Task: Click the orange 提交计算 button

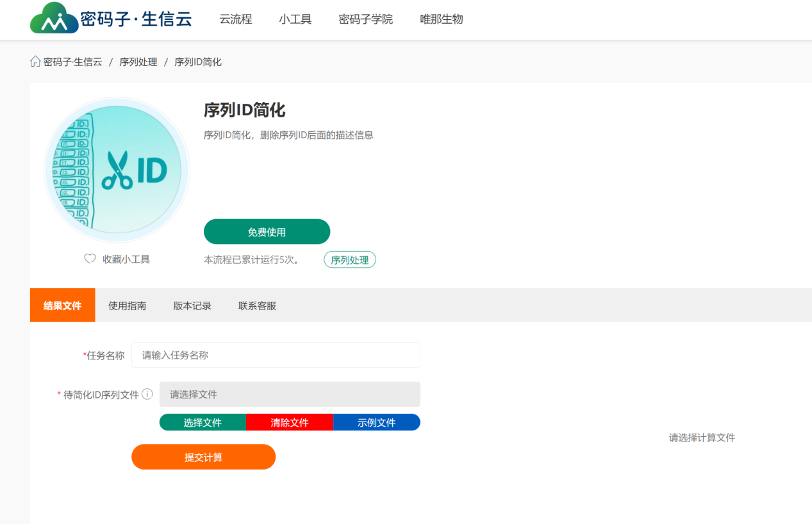Action: [204, 457]
